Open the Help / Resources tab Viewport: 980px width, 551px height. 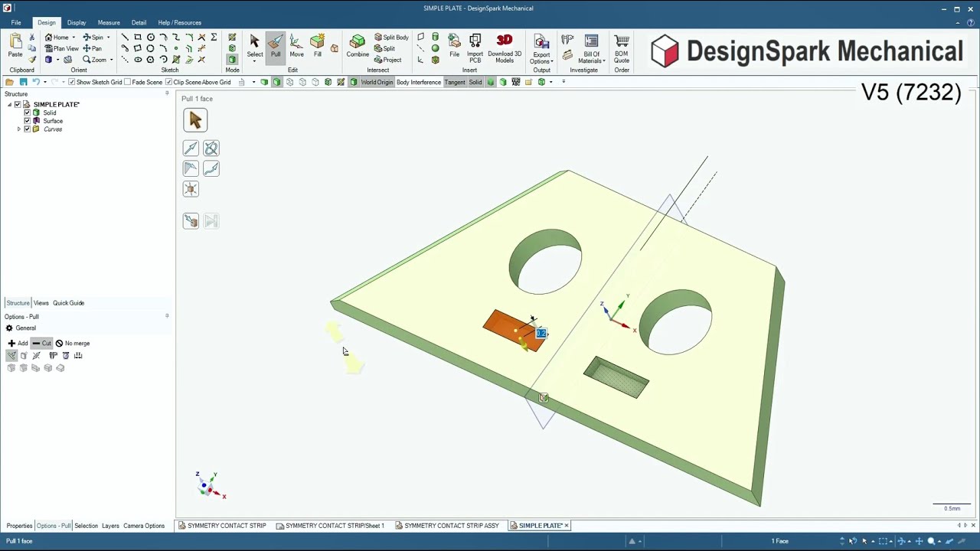180,22
